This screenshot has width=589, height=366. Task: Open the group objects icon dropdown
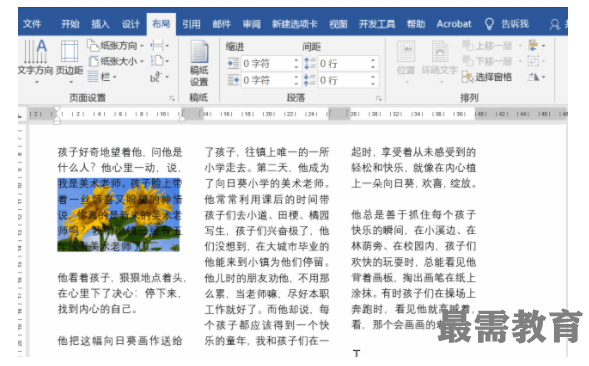(x=536, y=61)
